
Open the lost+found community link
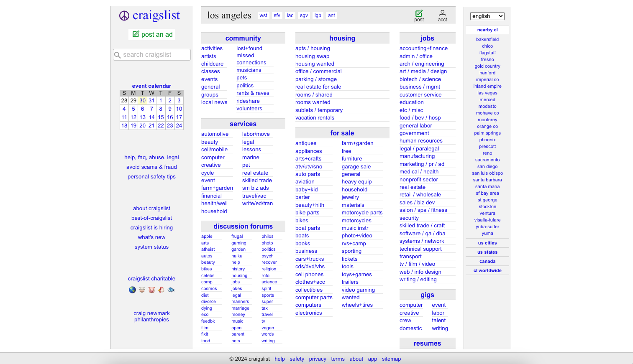249,48
